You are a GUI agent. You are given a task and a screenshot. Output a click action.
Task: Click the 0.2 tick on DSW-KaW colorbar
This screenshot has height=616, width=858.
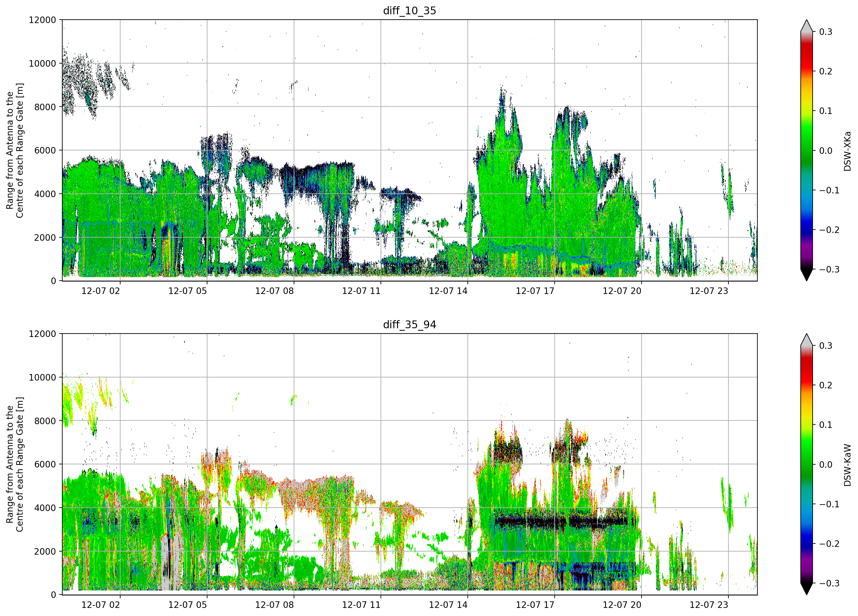(826, 386)
